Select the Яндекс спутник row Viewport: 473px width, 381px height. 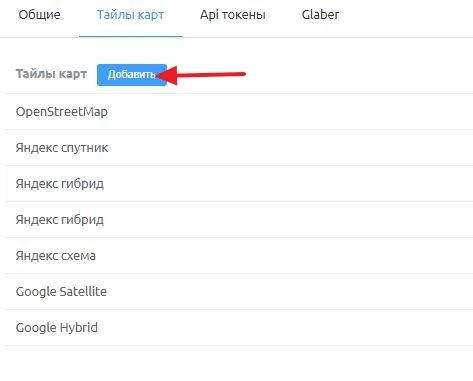tap(239, 148)
